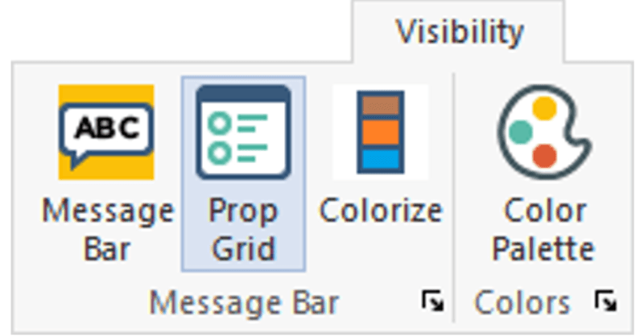Click the Prop Grid list icon
The height and width of the screenshot is (336, 644).
[243, 132]
